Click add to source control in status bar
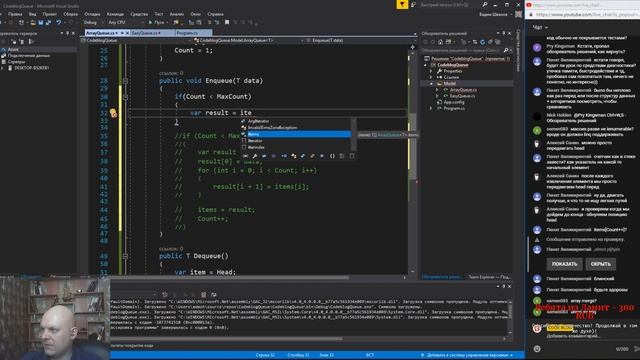This screenshot has width=640, height=360. click(467, 355)
